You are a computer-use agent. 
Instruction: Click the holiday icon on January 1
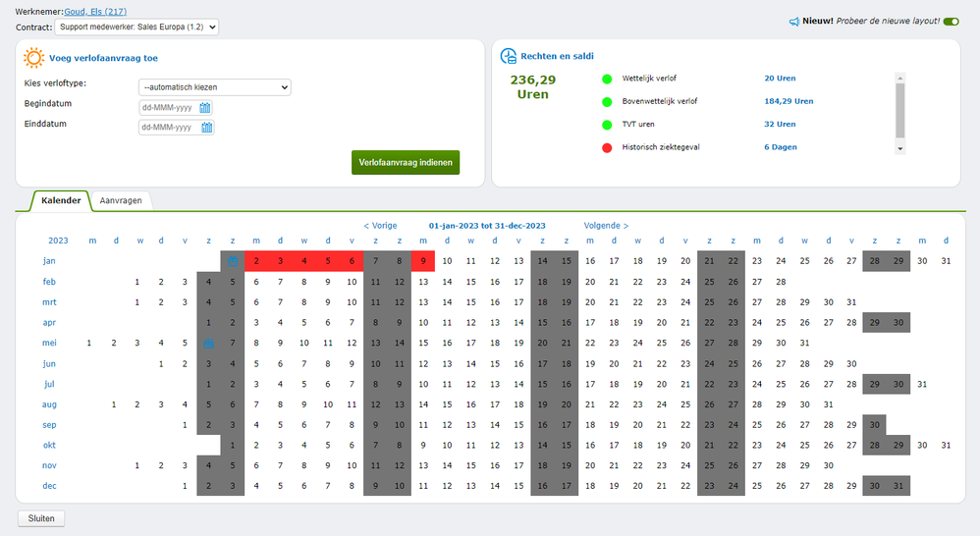(x=232, y=261)
